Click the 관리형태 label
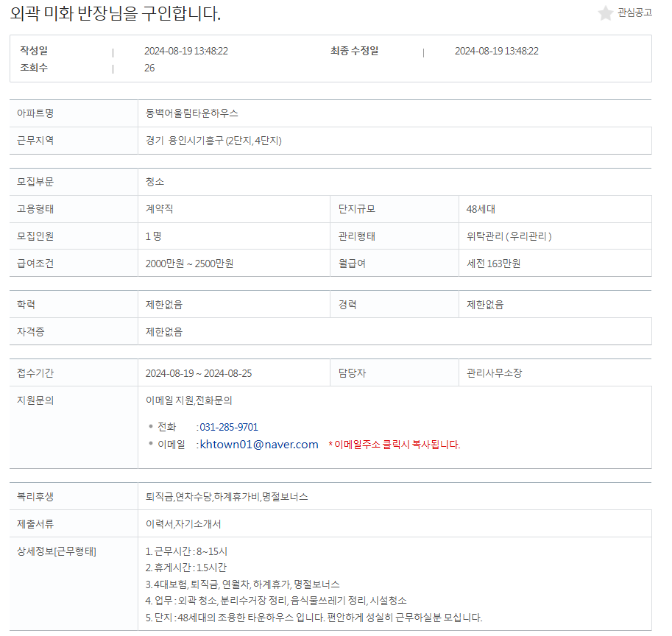 point(356,236)
